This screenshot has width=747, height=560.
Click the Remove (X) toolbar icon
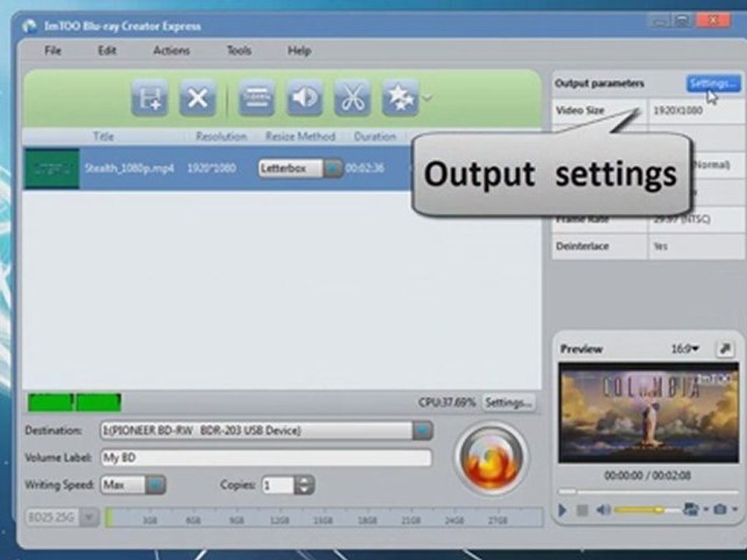(197, 99)
